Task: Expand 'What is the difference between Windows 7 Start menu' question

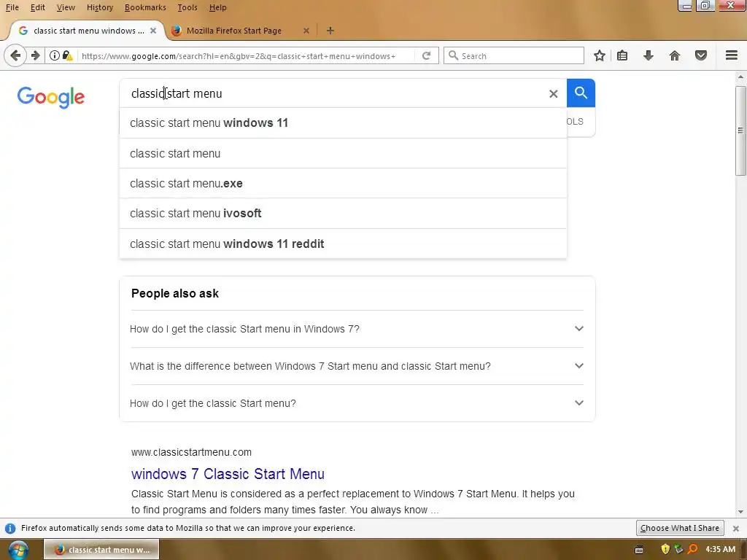Action: click(x=357, y=366)
